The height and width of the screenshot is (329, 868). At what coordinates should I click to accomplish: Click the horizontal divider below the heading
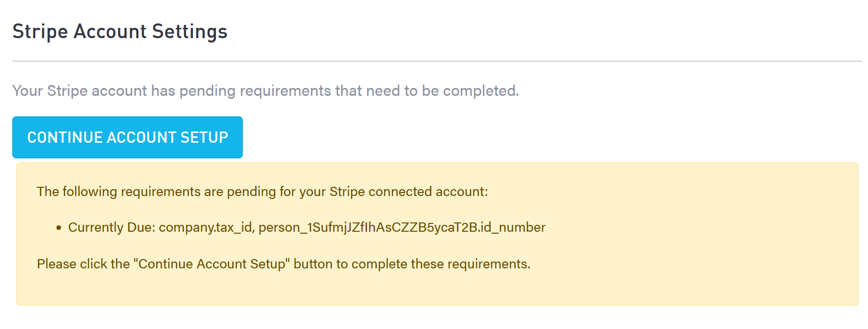tap(437, 61)
